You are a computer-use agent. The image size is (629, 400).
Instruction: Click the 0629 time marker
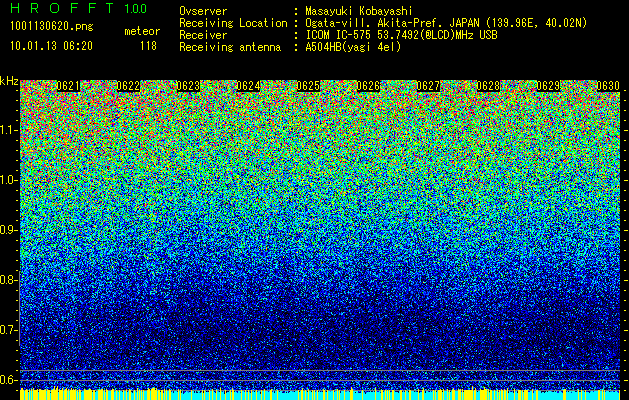[x=548, y=86]
